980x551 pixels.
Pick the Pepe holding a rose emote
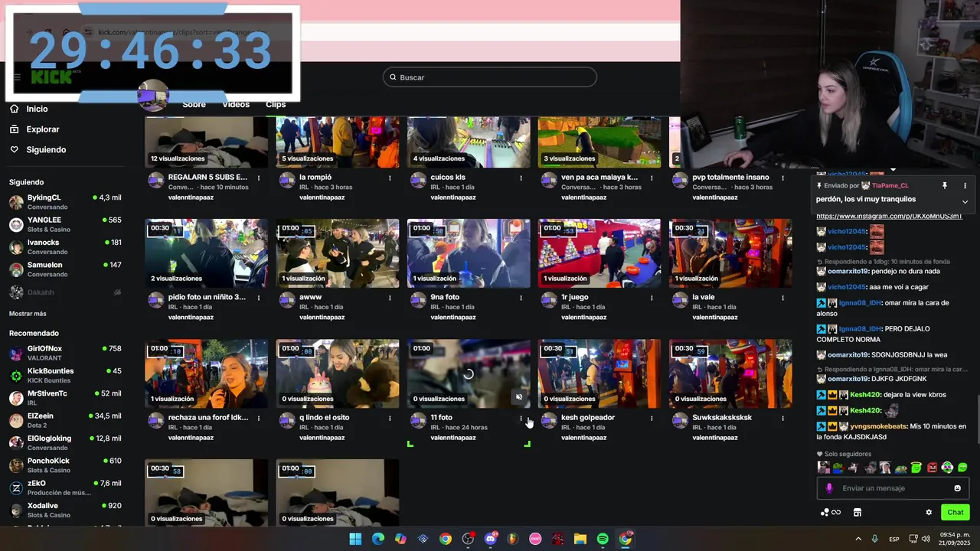coord(838,467)
